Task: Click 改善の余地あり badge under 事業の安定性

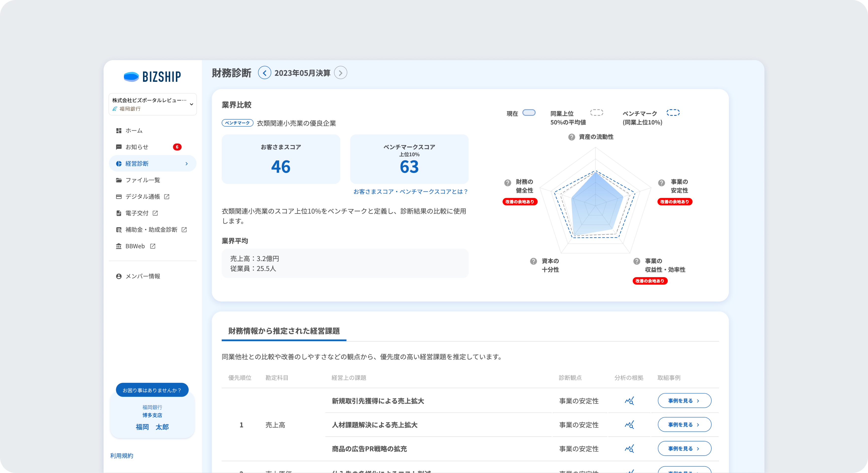Action: coord(675,202)
